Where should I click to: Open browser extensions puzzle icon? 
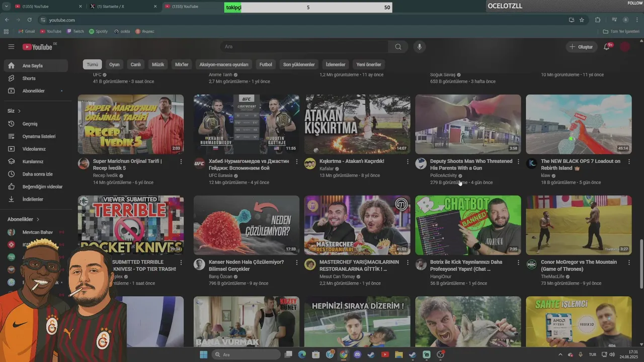click(x=598, y=20)
